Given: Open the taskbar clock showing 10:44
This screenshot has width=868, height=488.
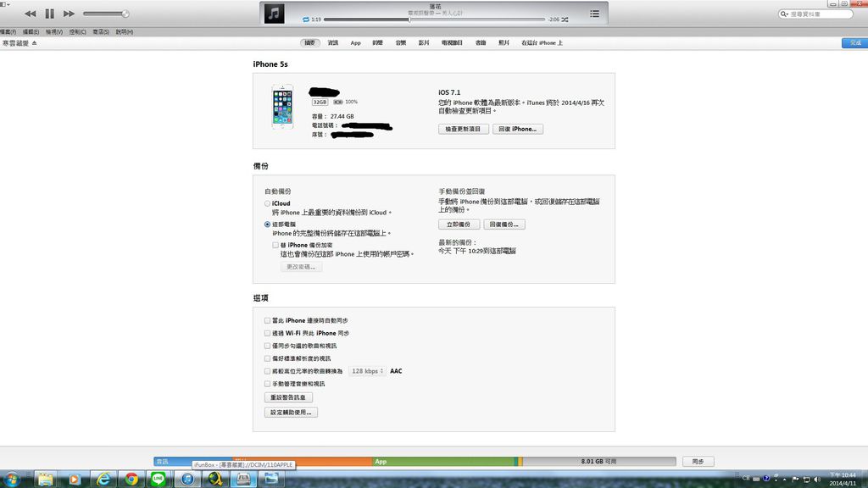Looking at the screenshot, I should pos(843,480).
